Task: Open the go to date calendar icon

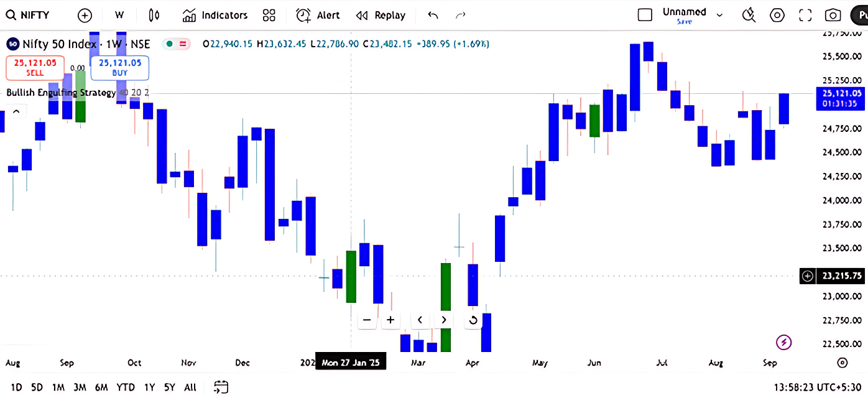Action: point(221,387)
